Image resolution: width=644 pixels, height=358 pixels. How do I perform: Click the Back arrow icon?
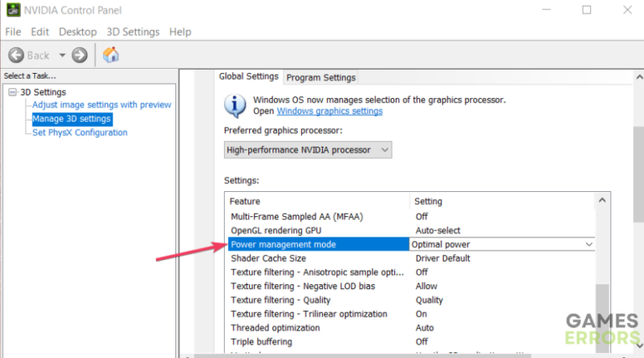click(17, 55)
